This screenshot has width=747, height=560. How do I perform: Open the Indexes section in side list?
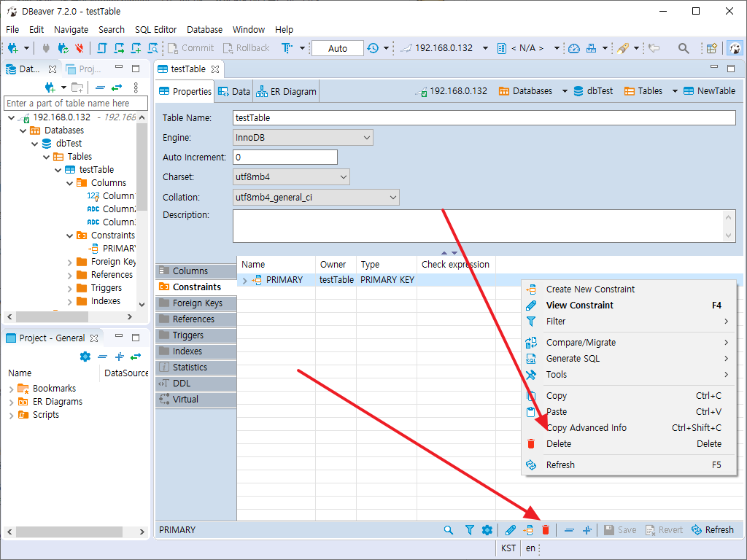(196, 351)
